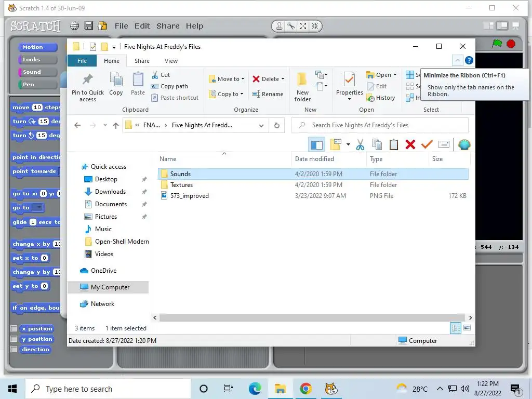This screenshot has width=532, height=399.
Task: Open the recent locations dropdown arrow
Action: pos(105,125)
